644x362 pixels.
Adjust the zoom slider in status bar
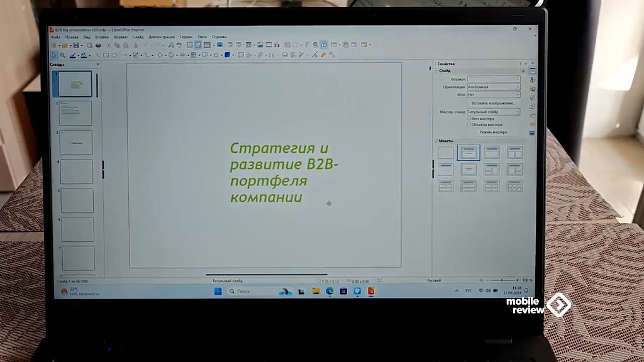pos(502,280)
